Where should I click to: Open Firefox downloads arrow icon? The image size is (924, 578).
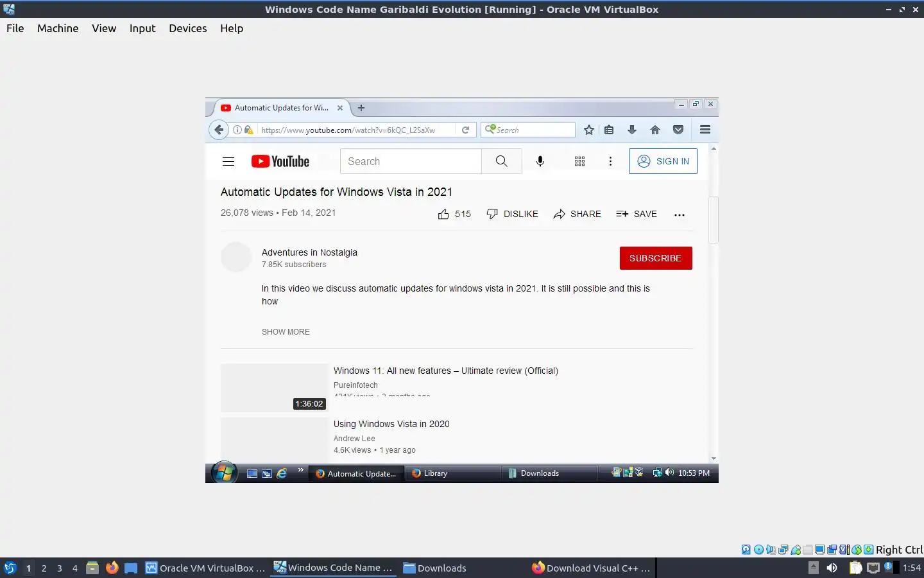click(632, 130)
